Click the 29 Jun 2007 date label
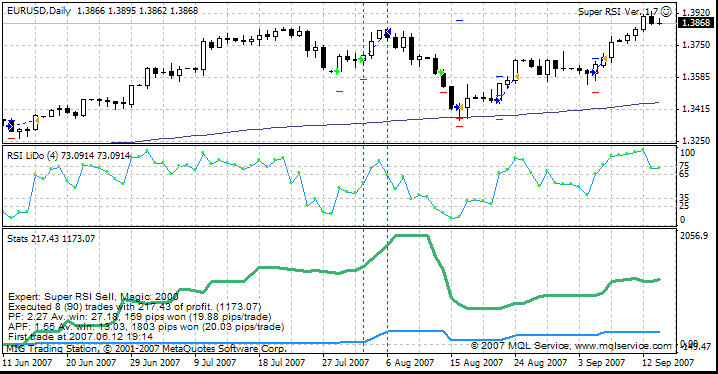The image size is (718, 374). (x=155, y=363)
